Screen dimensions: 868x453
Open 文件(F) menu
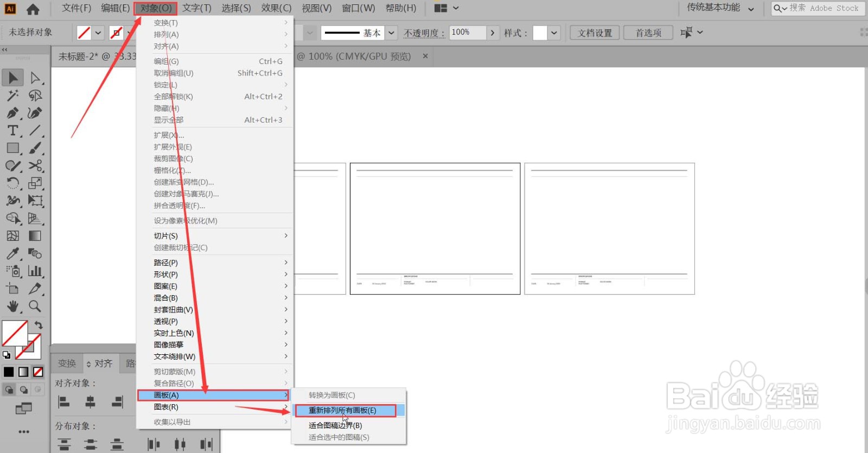[76, 8]
